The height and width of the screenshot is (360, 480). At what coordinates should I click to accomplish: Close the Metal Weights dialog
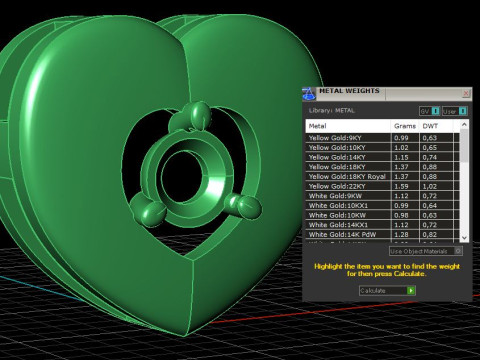click(x=466, y=93)
